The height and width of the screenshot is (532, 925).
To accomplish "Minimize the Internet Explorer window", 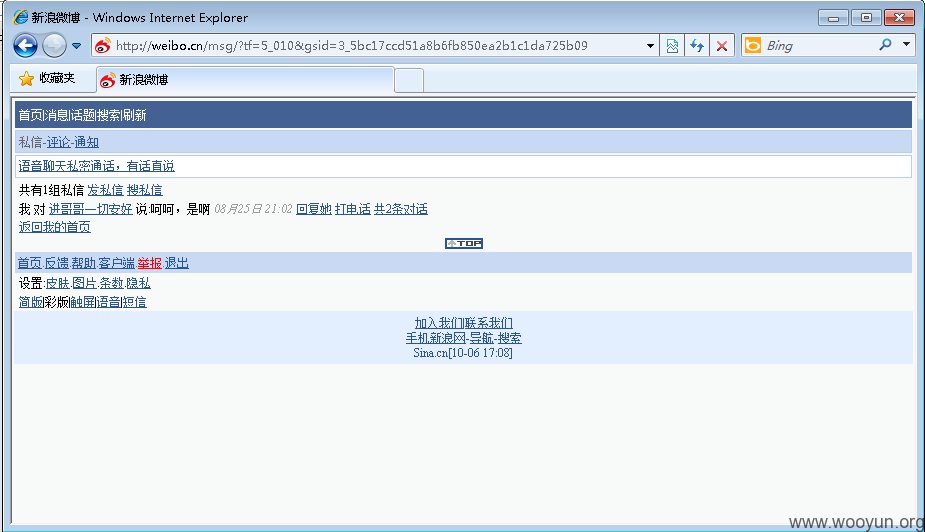I will tap(833, 18).
